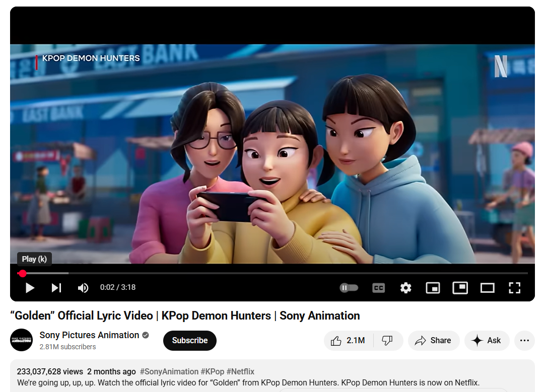The image size is (545, 392).
Task: Click the #SonyAnimation hashtag
Action: (x=169, y=371)
